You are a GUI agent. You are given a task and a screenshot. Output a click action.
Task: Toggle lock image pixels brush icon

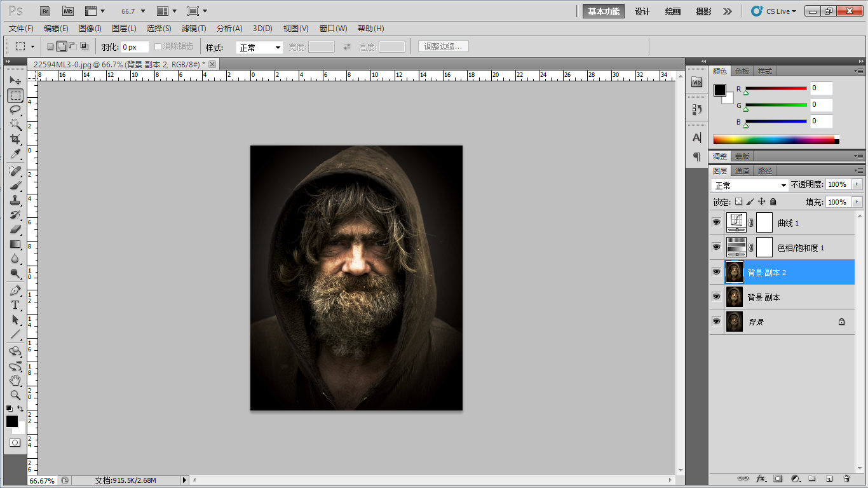click(750, 201)
